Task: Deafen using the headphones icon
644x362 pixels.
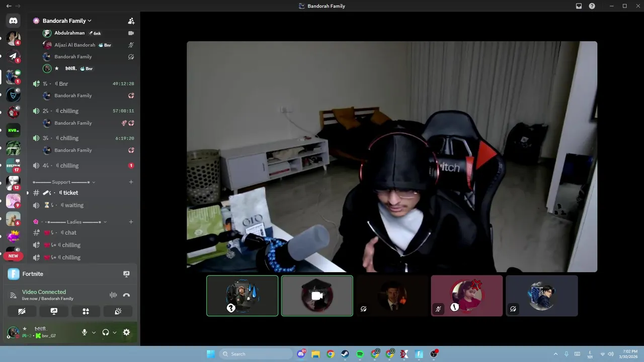Action: [x=106, y=332]
